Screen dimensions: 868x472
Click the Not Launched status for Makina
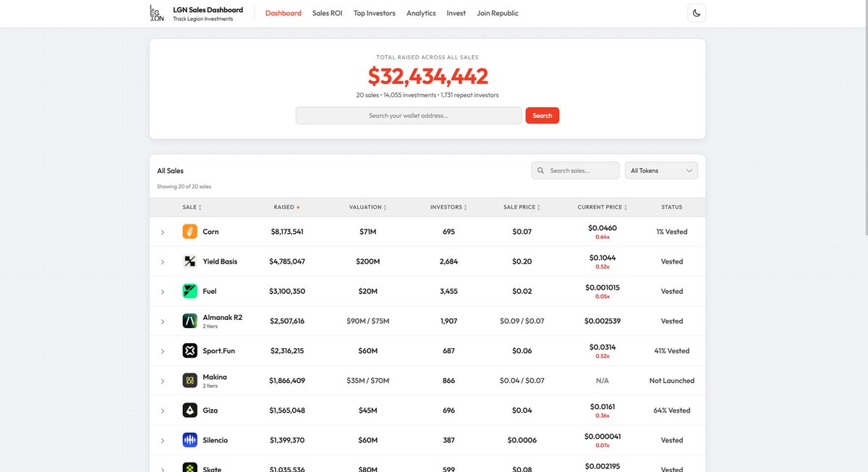click(672, 381)
